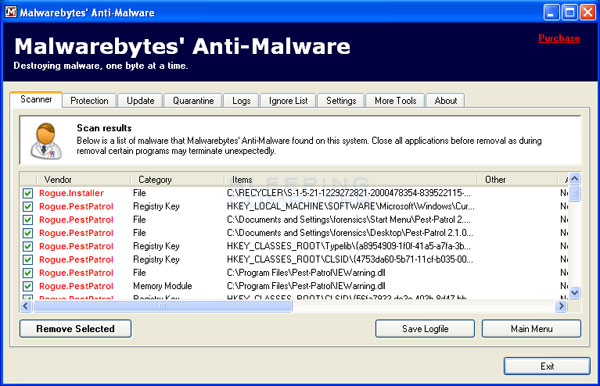The width and height of the screenshot is (600, 386).
Task: Click the doctor avatar scan results icon
Action: tap(46, 140)
